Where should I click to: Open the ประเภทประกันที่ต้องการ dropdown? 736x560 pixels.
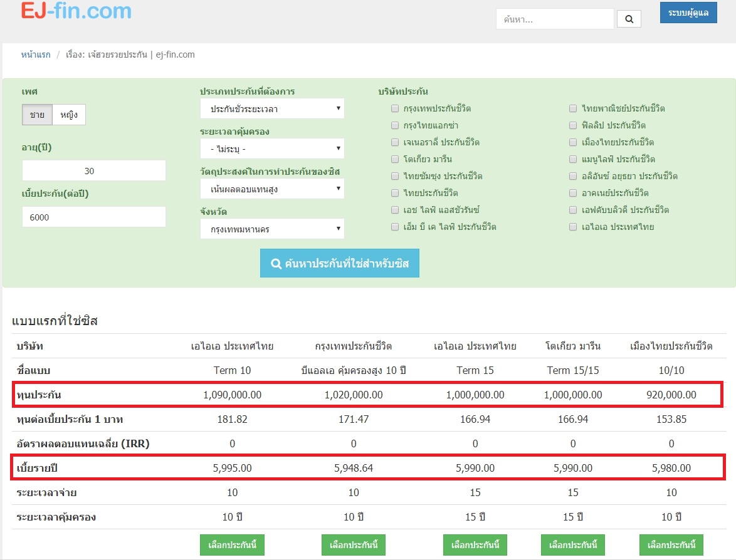(272, 109)
